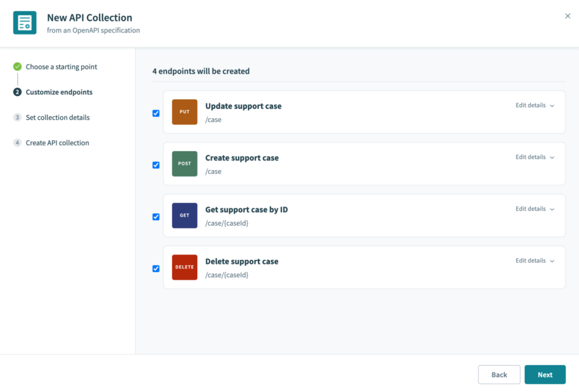The width and height of the screenshot is (579, 392).
Task: Click the step 3 circle indicator
Action: click(x=18, y=117)
